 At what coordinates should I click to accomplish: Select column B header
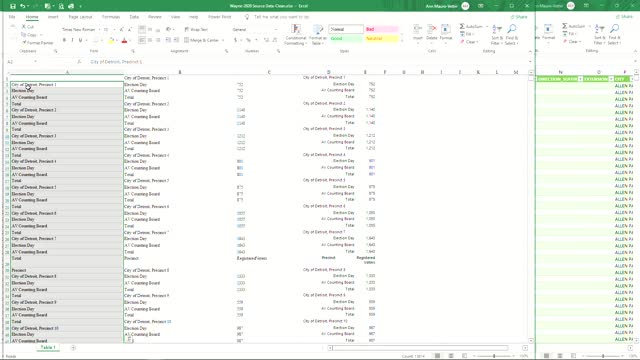[x=180, y=72]
